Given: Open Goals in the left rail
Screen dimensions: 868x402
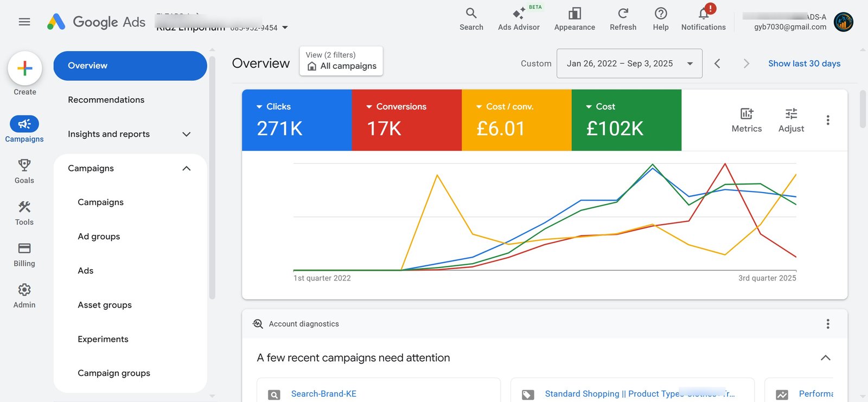Looking at the screenshot, I should tap(24, 171).
